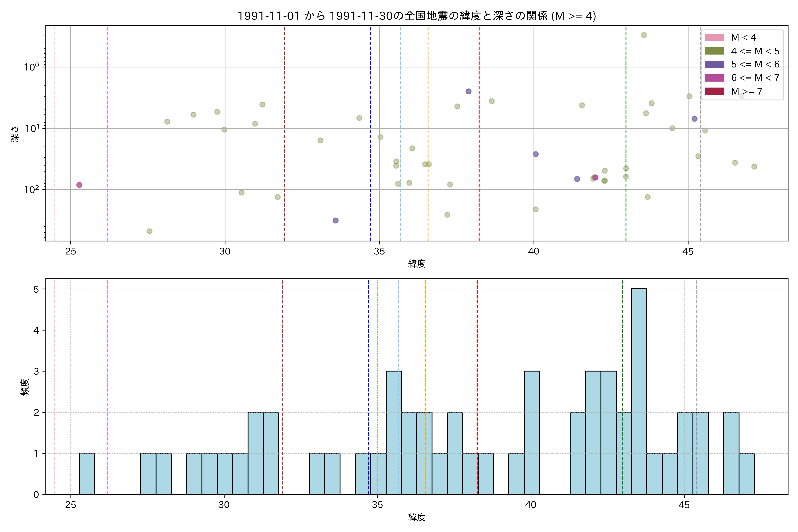
Task: Click the isolated histogram bar near latitude 25.5
Action: pyautogui.click(x=87, y=473)
